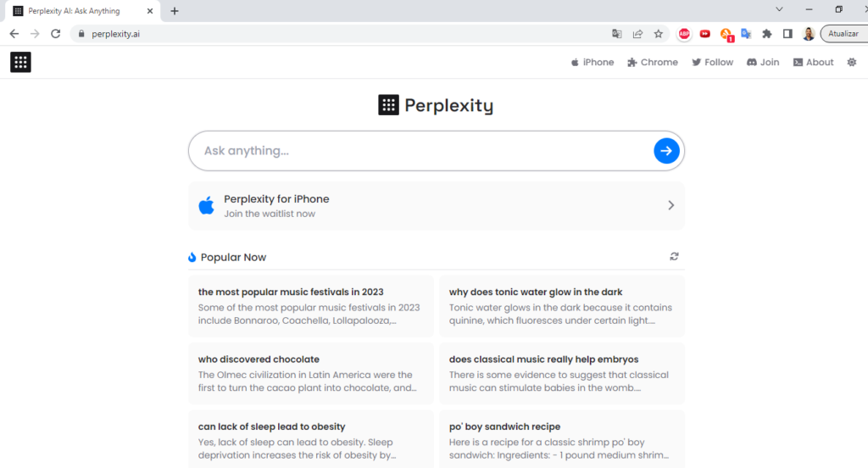The height and width of the screenshot is (468, 868).
Task: Open the Chrome extensions puzzle icon
Action: (766, 34)
